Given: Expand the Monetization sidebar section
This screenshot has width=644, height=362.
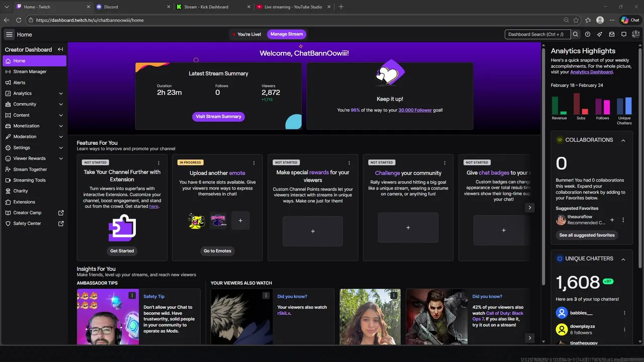Looking at the screenshot, I should [61, 126].
